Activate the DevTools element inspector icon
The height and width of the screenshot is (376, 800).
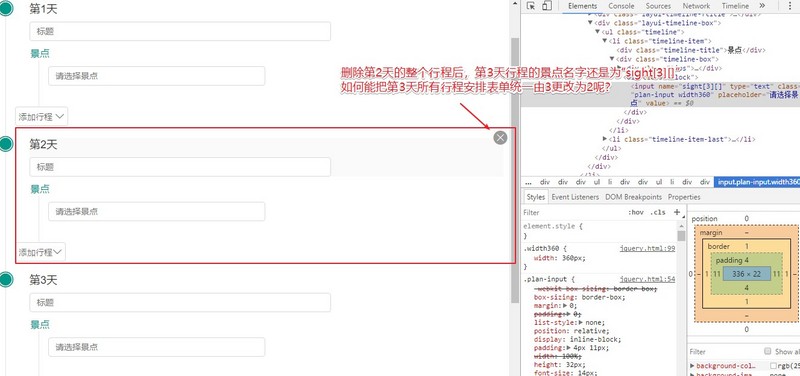tap(531, 6)
